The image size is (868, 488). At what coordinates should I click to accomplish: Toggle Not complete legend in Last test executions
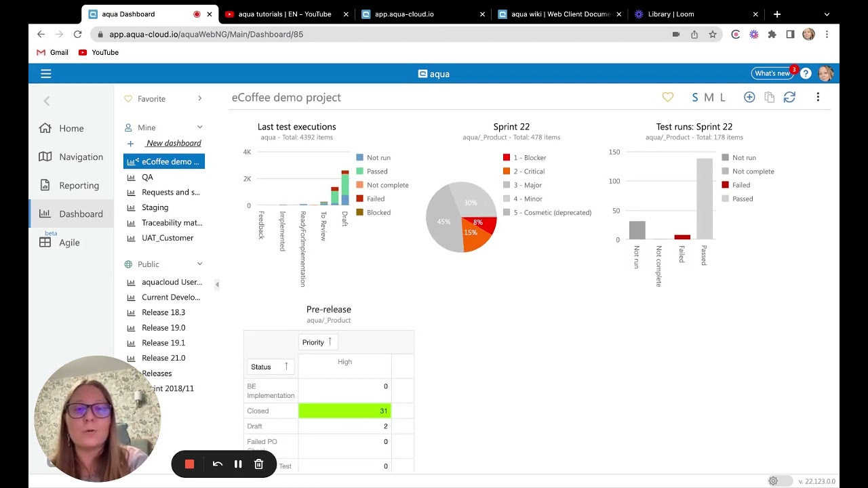pos(382,185)
